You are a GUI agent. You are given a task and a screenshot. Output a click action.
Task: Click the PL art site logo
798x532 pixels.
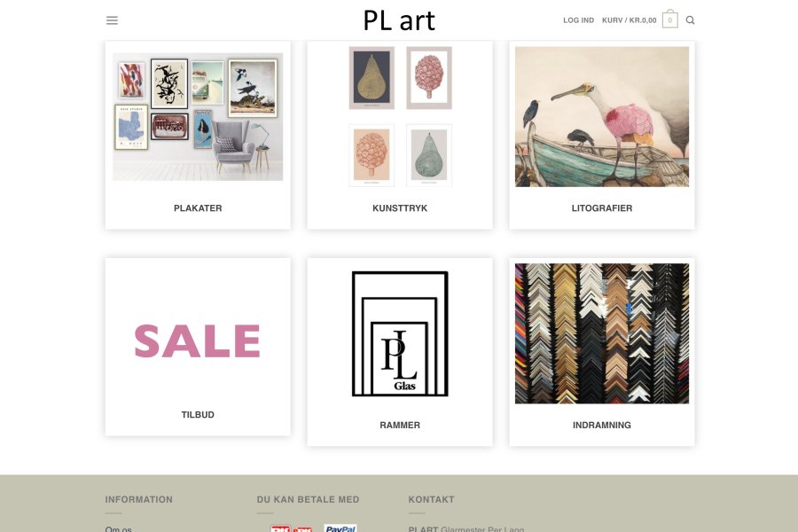point(400,21)
